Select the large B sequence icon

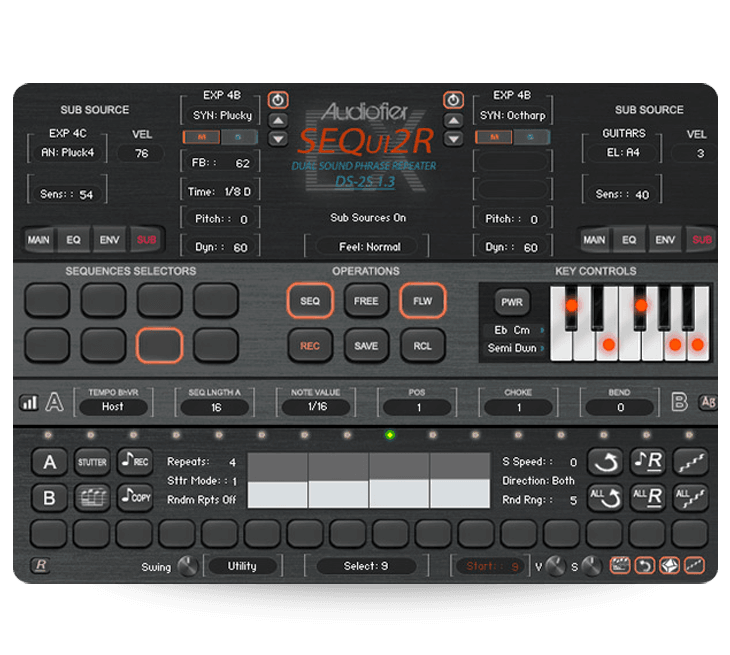[679, 402]
